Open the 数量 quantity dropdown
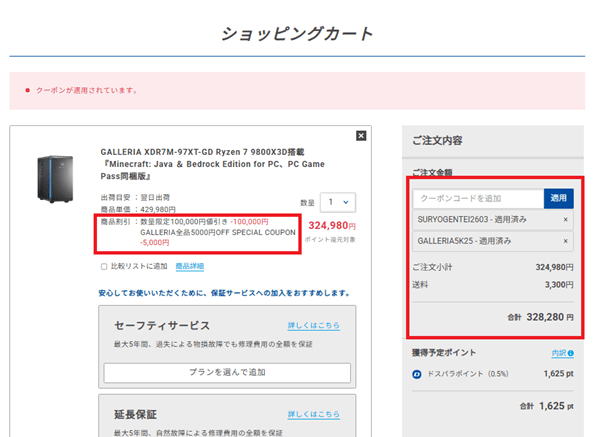The image size is (600, 437). click(336, 202)
